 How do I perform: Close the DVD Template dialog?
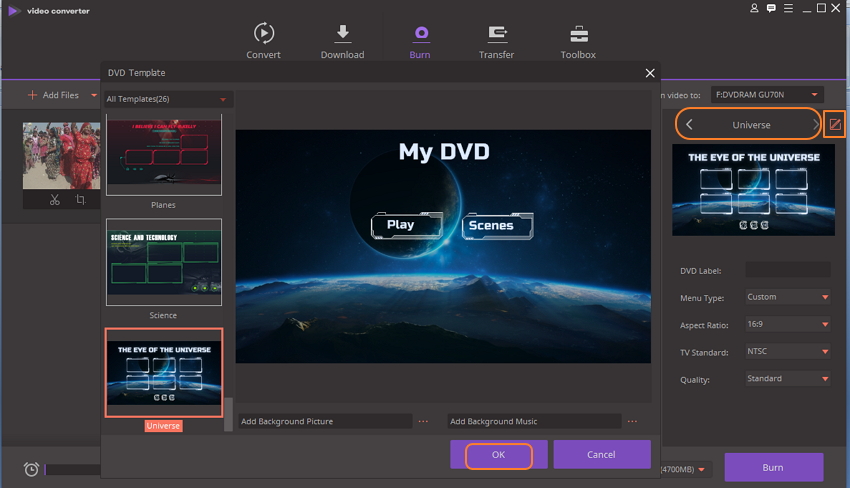point(650,73)
